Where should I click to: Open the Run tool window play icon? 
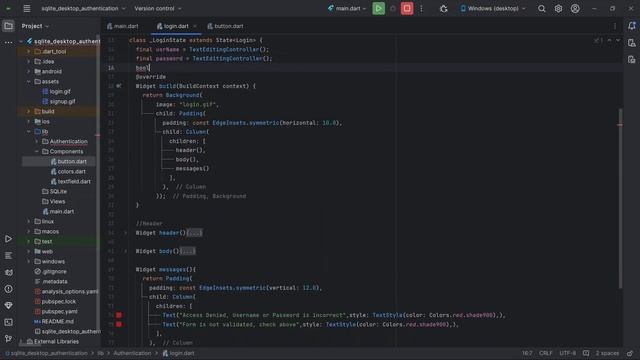[x=8, y=239]
